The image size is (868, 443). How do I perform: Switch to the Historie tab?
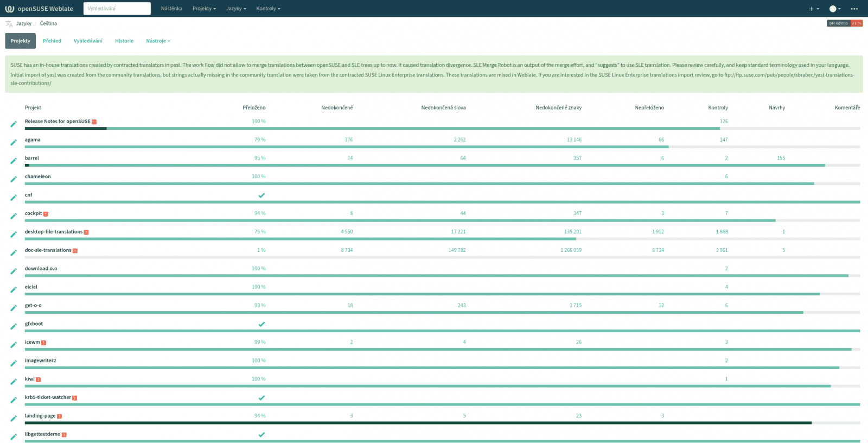(x=124, y=41)
